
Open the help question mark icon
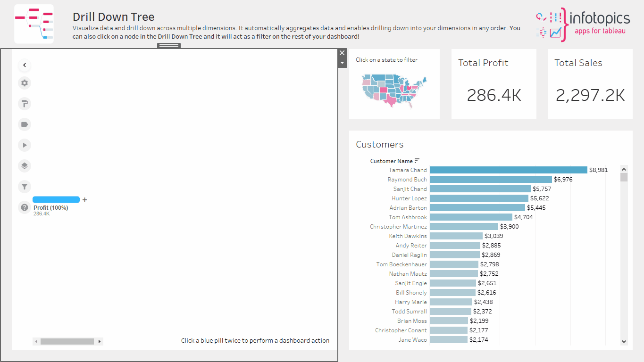click(25, 207)
